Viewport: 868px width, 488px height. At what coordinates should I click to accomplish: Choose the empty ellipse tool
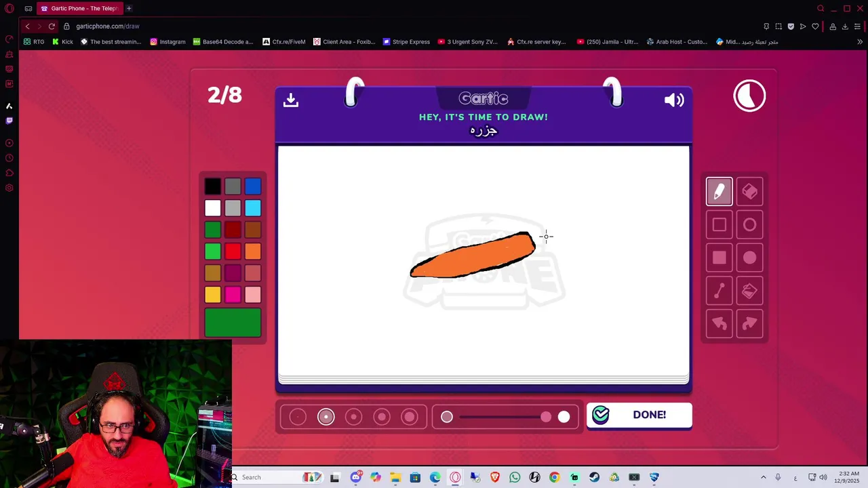(749, 224)
